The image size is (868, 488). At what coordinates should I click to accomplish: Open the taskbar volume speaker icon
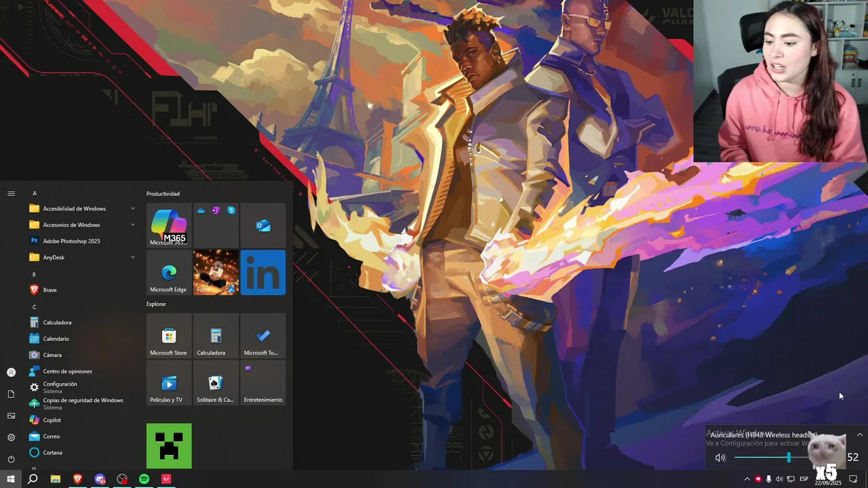[x=779, y=479]
